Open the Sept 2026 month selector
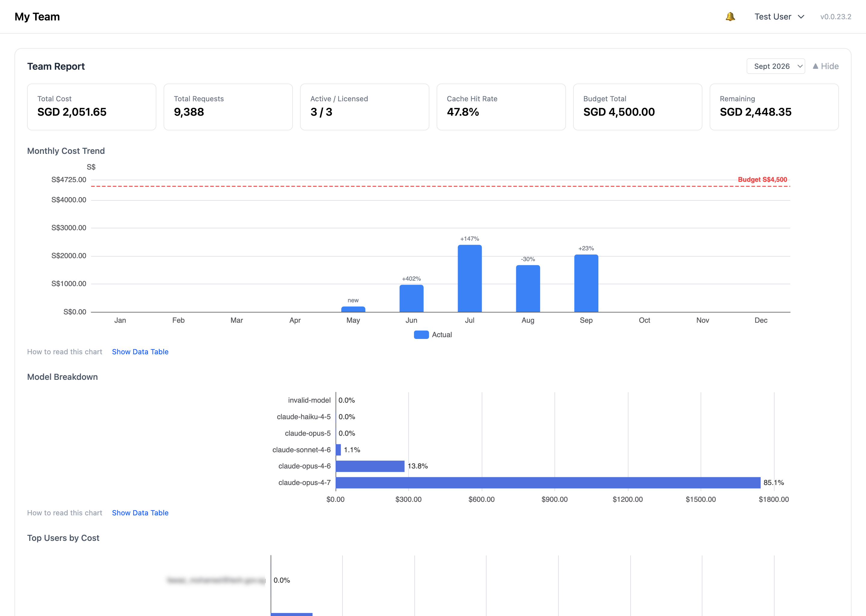Viewport: 866px width, 616px height. point(775,66)
